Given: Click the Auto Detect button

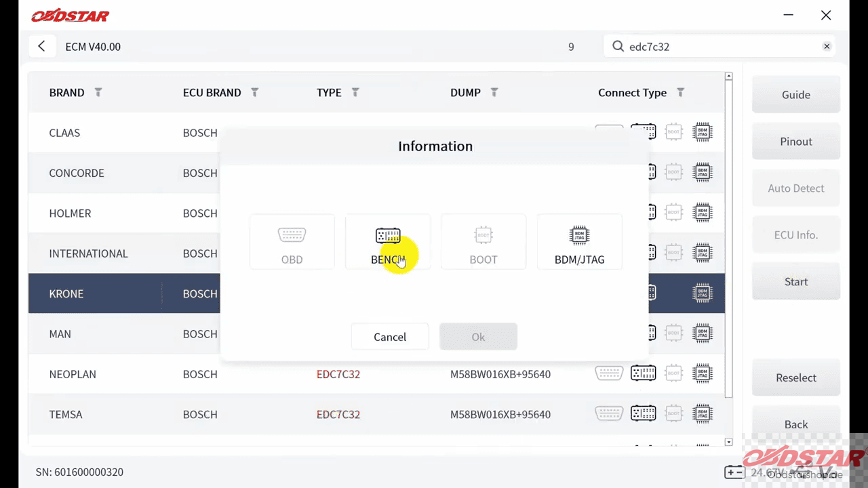Looking at the screenshot, I should pyautogui.click(x=796, y=188).
